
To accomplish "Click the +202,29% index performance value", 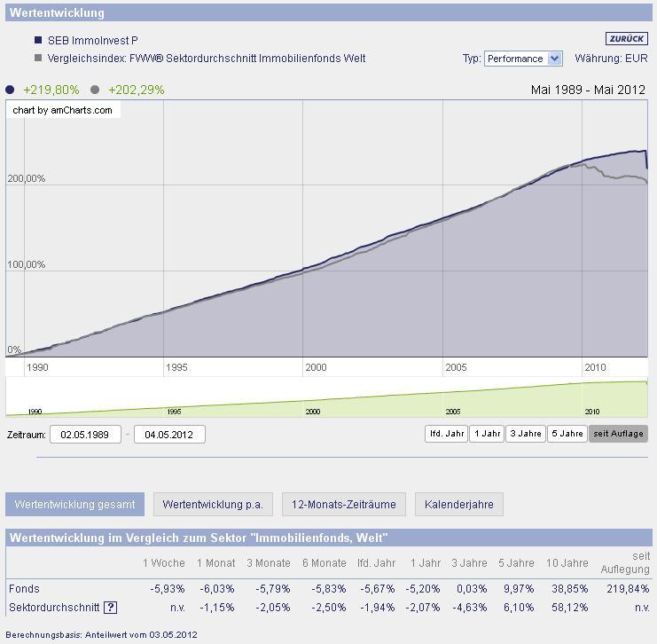I will pyautogui.click(x=137, y=90).
